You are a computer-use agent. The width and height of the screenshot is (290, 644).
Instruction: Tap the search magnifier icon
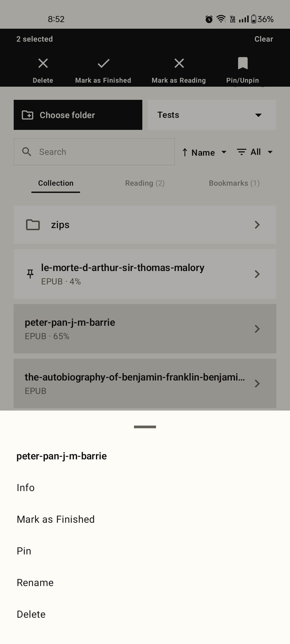point(27,152)
